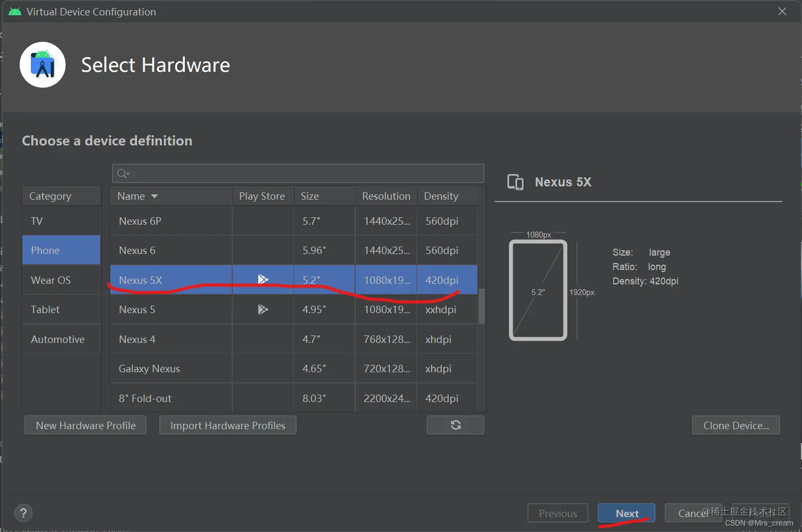
Task: Select the Nexus 5 device name
Action: tap(137, 309)
